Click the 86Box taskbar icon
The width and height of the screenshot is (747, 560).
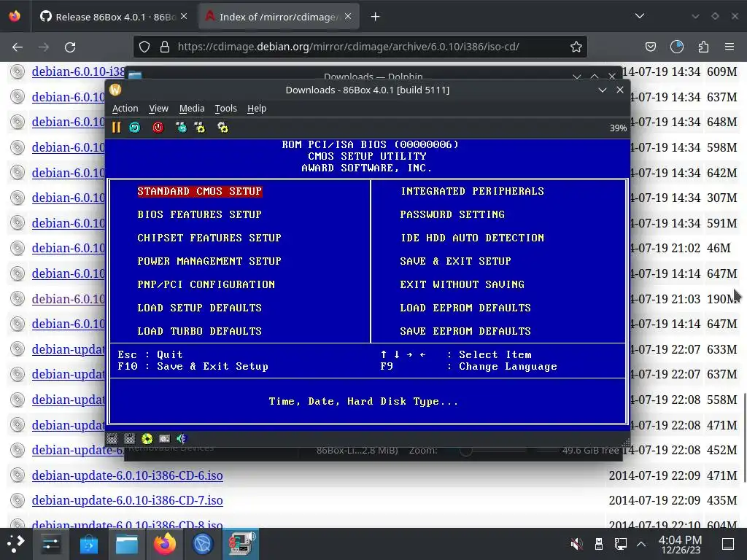[241, 544]
